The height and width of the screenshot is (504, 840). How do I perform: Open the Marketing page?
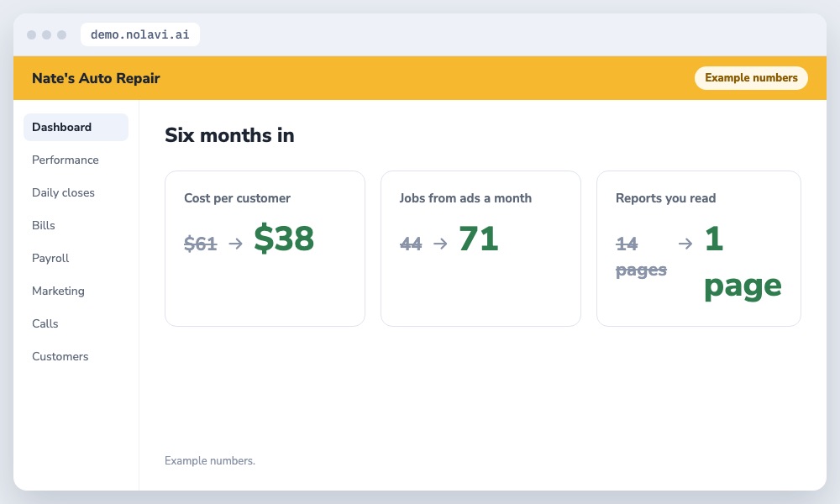click(59, 291)
